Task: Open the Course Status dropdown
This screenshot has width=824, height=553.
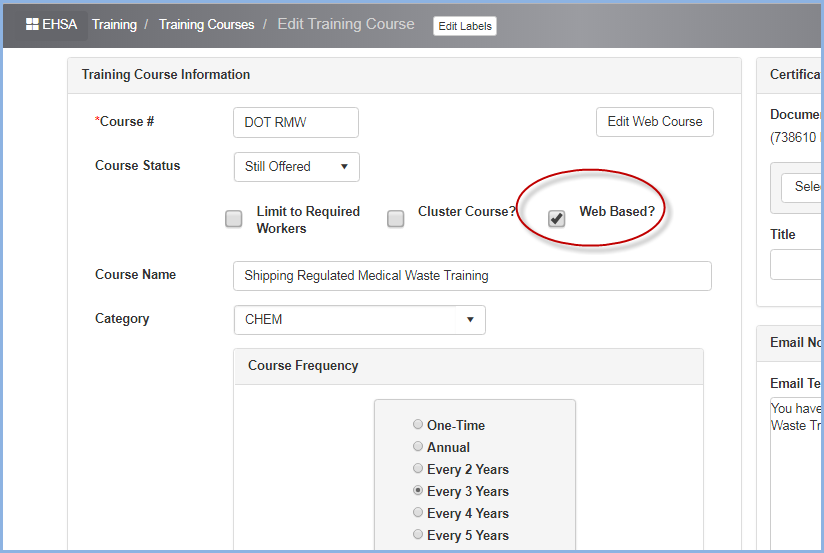Action: click(x=297, y=167)
